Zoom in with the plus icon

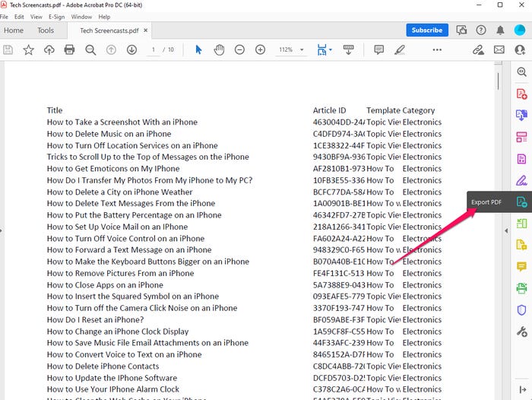point(260,50)
